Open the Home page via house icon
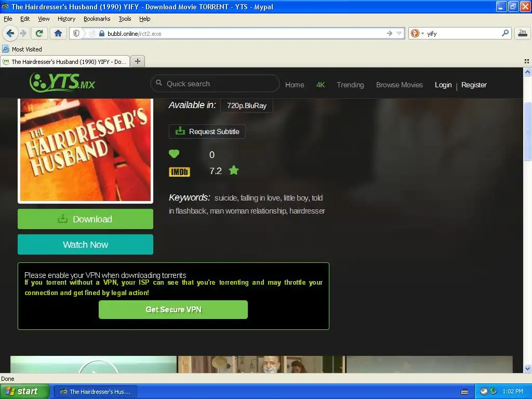This screenshot has height=399, width=532. [x=58, y=33]
